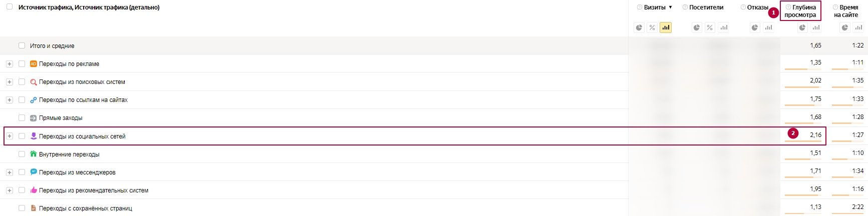The image size is (868, 216).
Task: Select pie chart icon under Визиты column
Action: (639, 27)
